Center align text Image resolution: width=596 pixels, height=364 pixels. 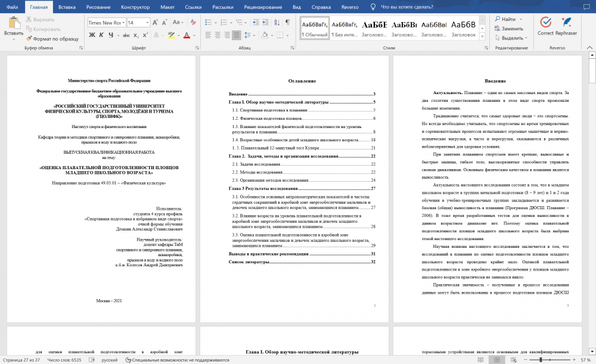point(218,35)
